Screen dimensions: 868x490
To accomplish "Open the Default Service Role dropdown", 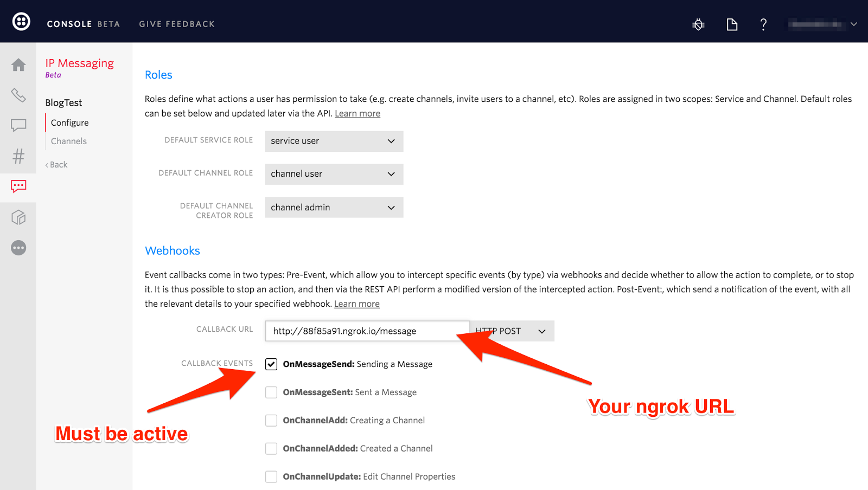I will click(x=334, y=141).
